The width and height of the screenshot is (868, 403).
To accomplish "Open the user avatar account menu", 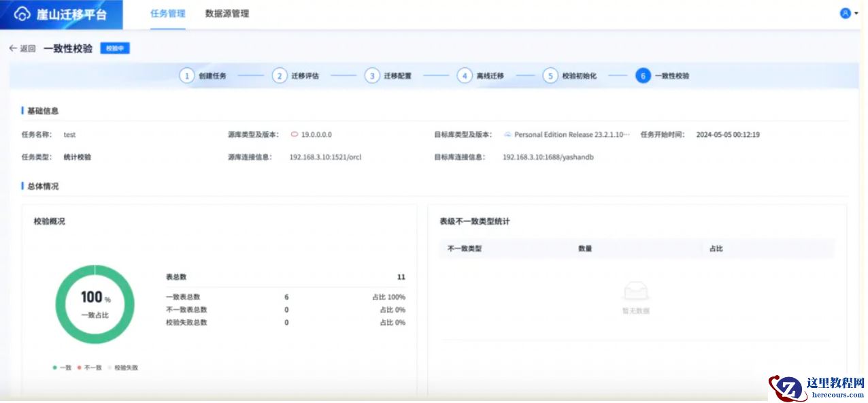I will click(x=846, y=13).
